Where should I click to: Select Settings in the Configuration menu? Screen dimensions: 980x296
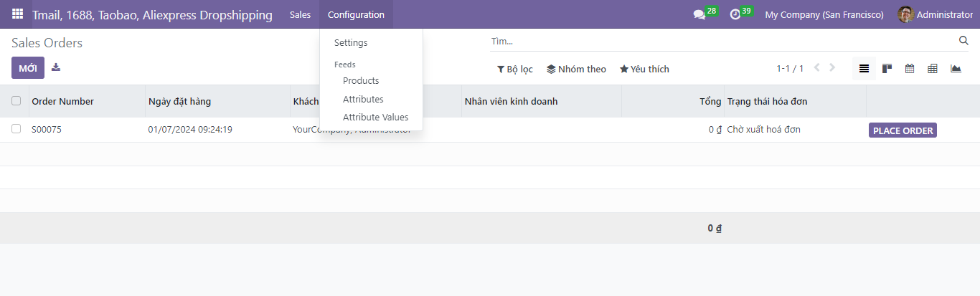(351, 43)
